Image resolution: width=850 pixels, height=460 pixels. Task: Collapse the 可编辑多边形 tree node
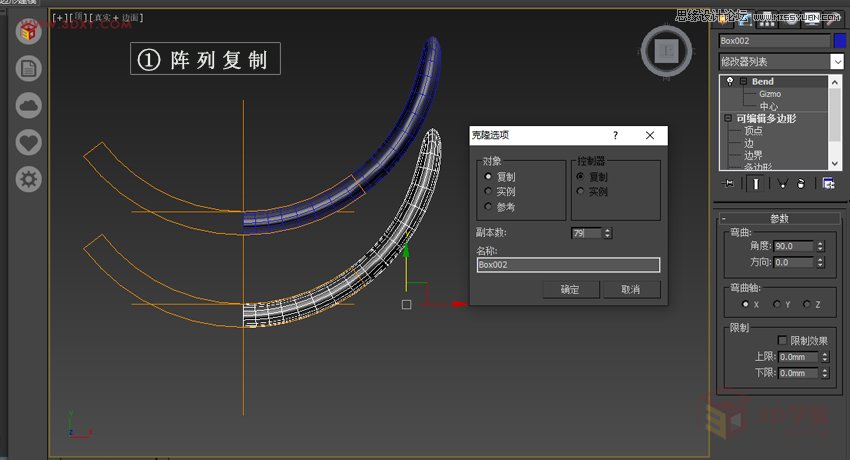(x=728, y=118)
